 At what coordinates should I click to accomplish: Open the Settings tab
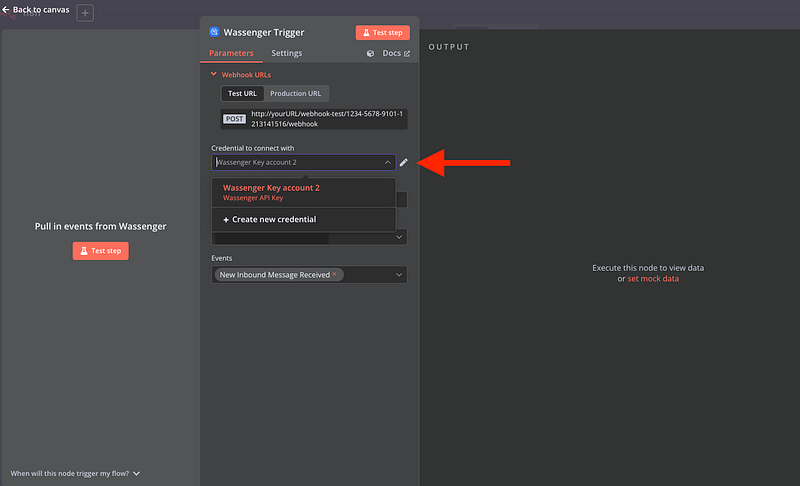coord(287,53)
